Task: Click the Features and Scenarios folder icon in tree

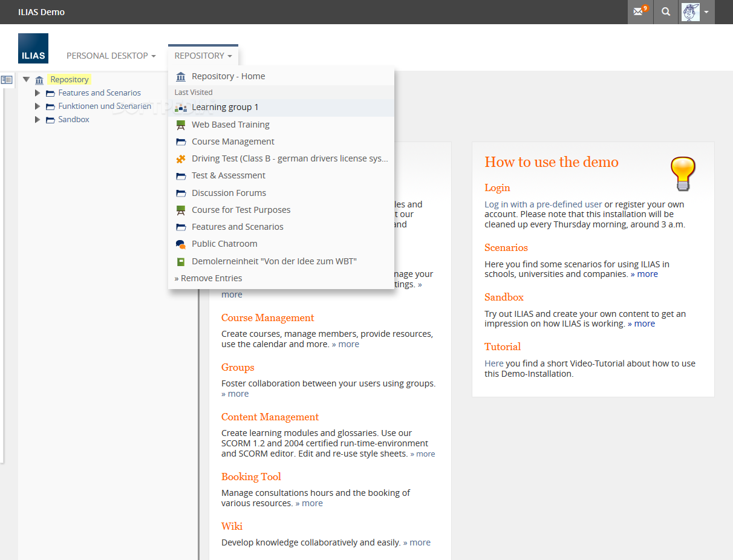Action: 50,93
